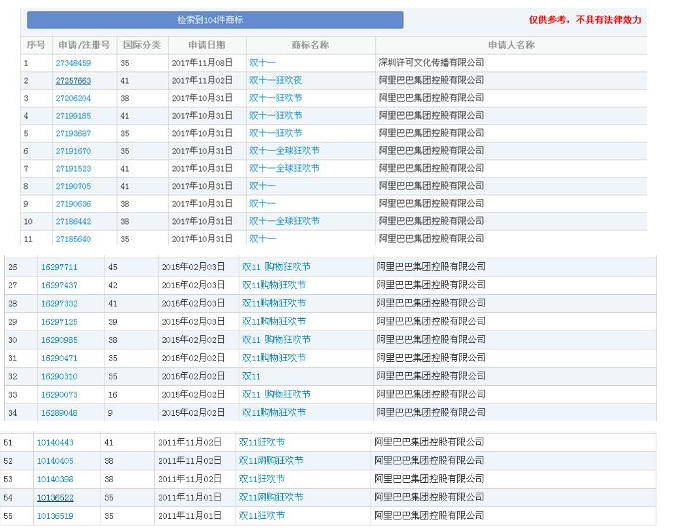Open trademark name 双11 in row 32
This screenshot has height=531, width=677.
click(x=251, y=376)
